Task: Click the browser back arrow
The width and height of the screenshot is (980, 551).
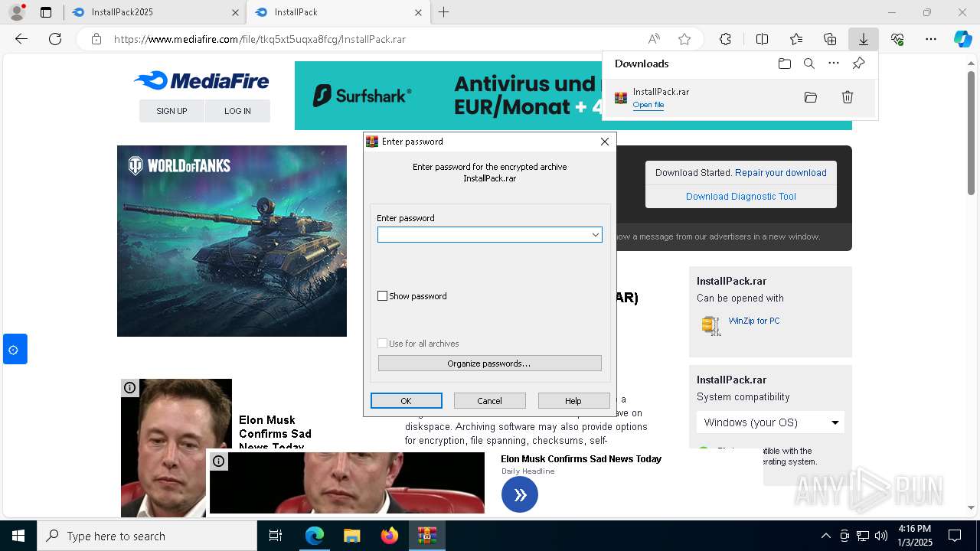Action: tap(21, 39)
